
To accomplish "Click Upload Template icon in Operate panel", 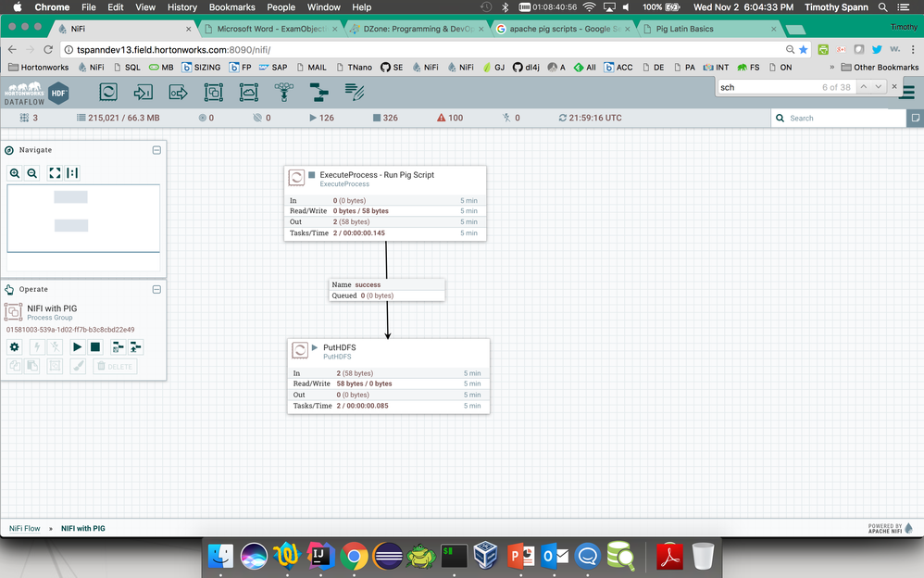I will (135, 346).
